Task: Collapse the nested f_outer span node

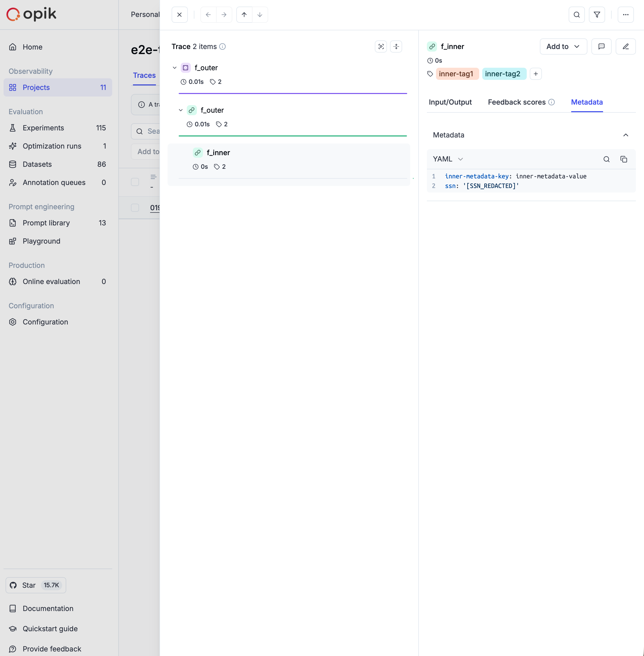Action: (181, 111)
